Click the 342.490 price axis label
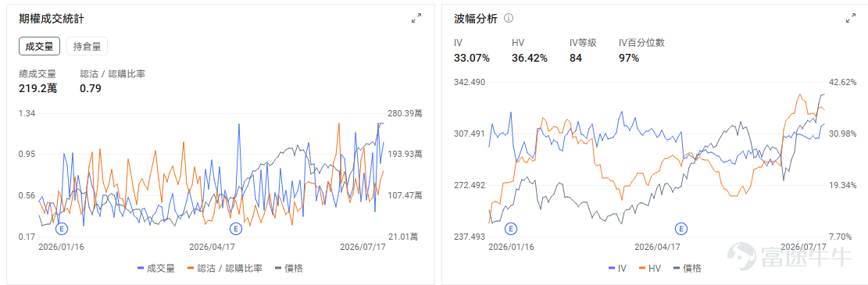868x285 pixels. (470, 83)
